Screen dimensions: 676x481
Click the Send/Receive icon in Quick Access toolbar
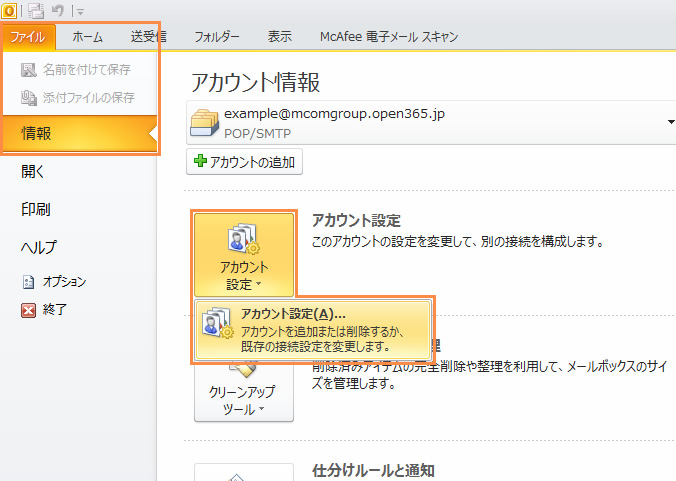tap(37, 10)
